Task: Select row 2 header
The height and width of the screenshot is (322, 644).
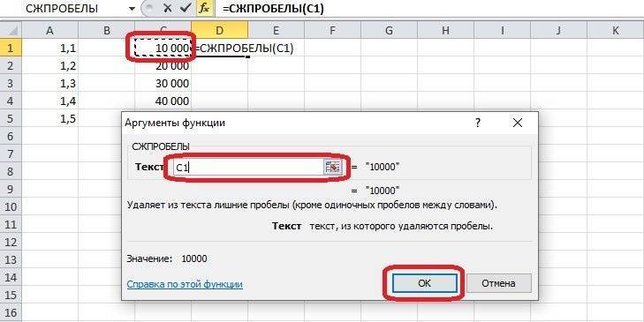Action: pos(11,66)
